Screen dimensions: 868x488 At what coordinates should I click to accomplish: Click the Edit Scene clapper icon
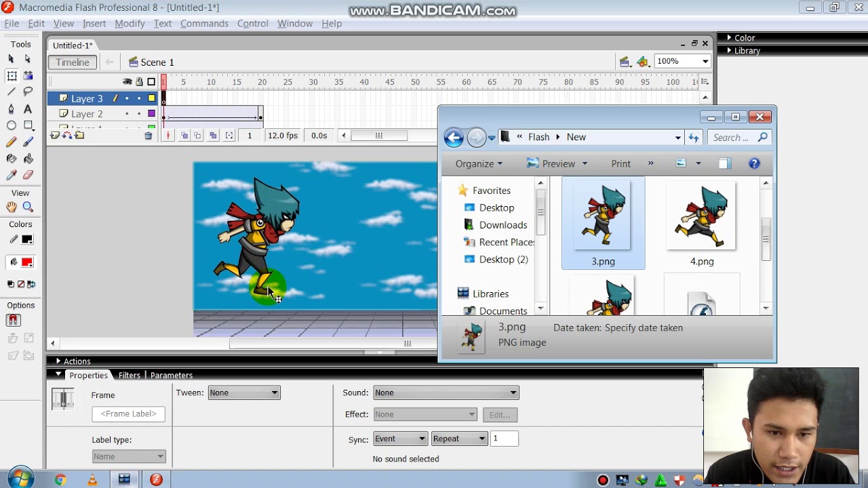coord(625,62)
